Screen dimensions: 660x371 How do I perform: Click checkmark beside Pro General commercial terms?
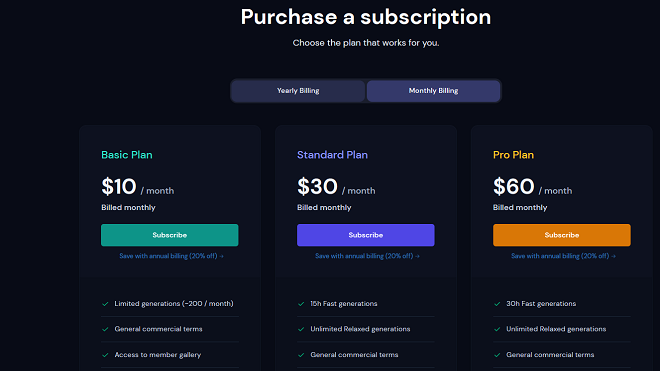[x=497, y=355]
